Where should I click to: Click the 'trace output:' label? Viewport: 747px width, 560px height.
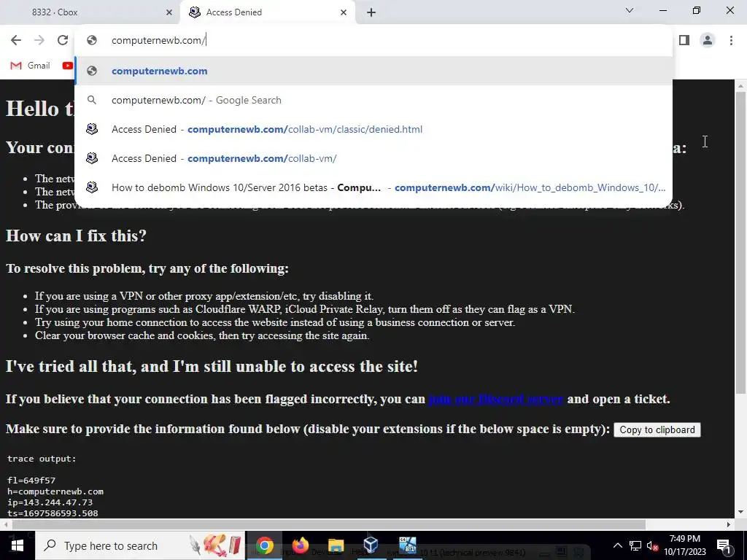coord(42,459)
